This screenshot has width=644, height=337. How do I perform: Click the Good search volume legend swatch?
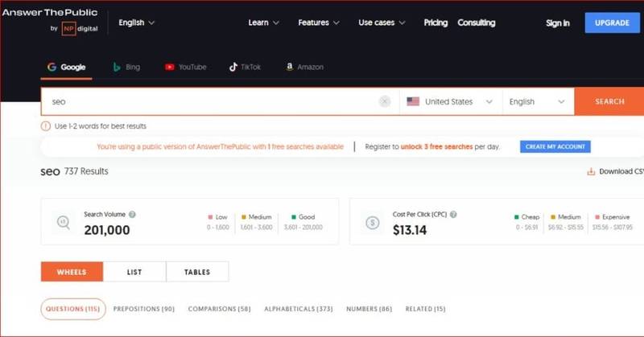[x=294, y=216]
